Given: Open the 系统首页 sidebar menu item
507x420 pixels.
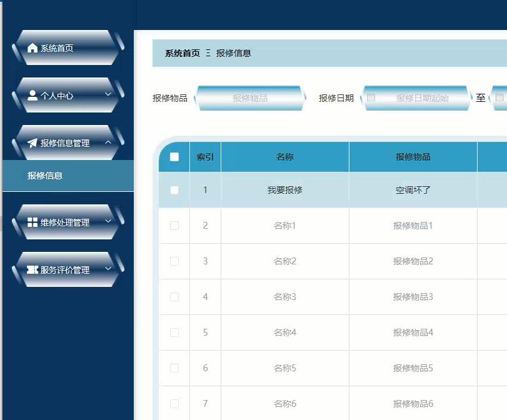Looking at the screenshot, I should 68,48.
